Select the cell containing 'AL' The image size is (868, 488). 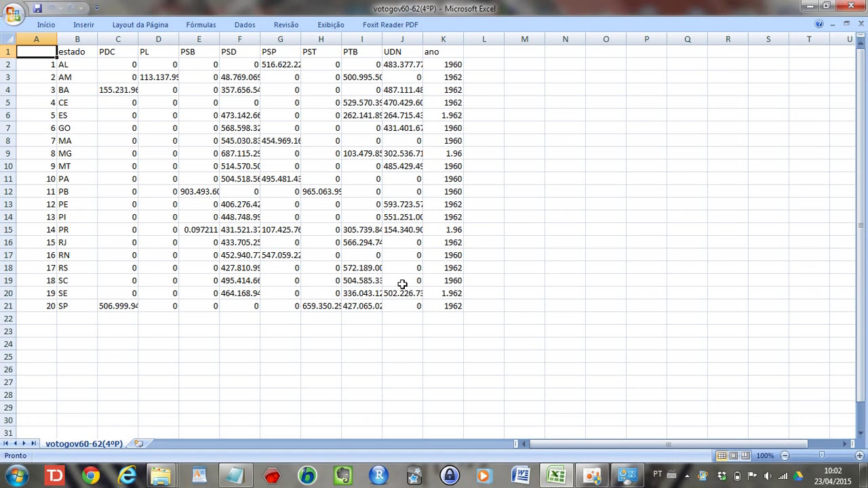click(77, 64)
